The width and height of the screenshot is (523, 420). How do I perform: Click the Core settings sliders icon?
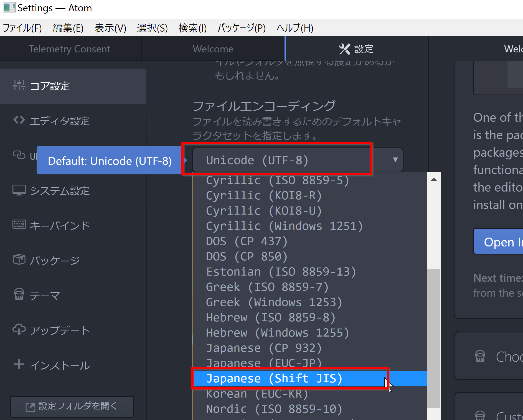pos(19,85)
